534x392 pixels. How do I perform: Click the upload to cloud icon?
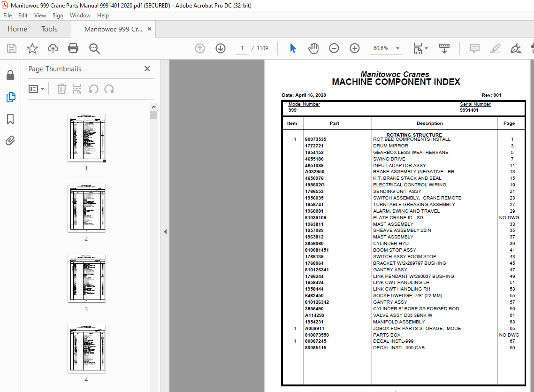point(53,48)
